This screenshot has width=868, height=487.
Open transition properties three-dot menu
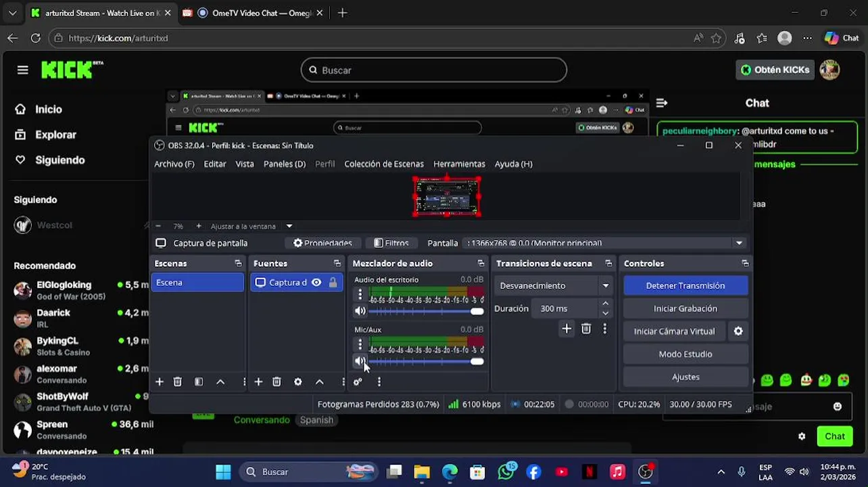pos(605,329)
